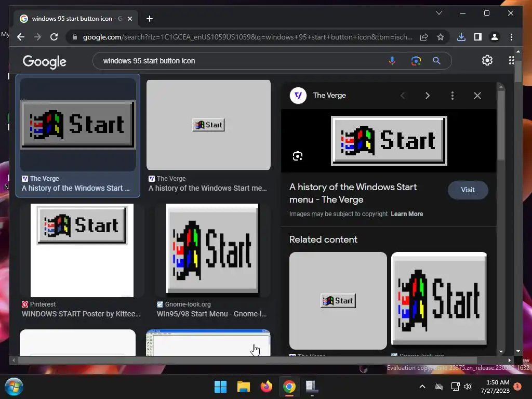
Task: Open more options in preview panel
Action: click(453, 96)
